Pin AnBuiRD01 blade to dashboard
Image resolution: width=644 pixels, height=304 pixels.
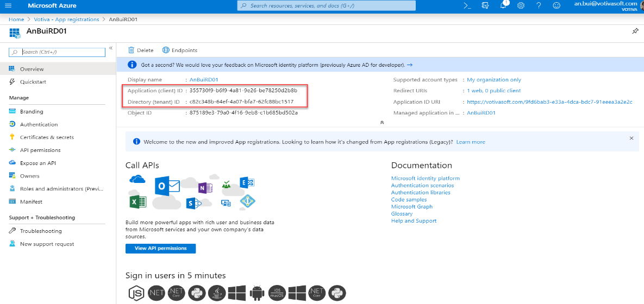point(635,31)
